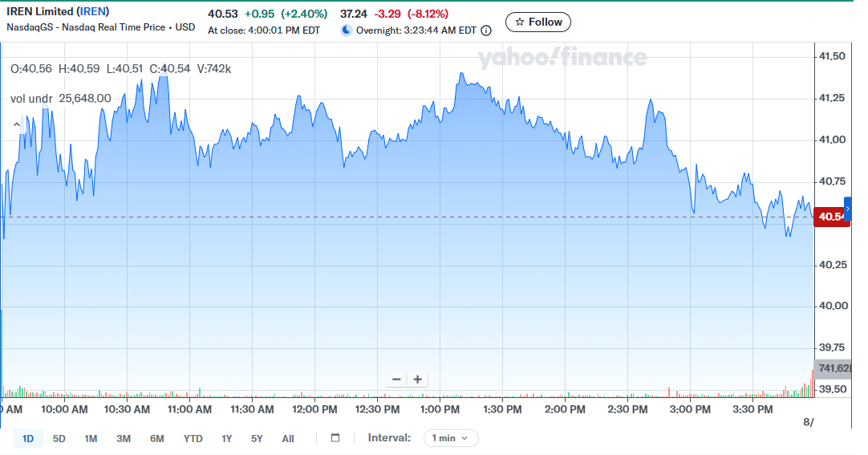Viewport: 868px width, 455px height.
Task: Click the -3.29 (-8.12%) overnight change
Action: 412,14
